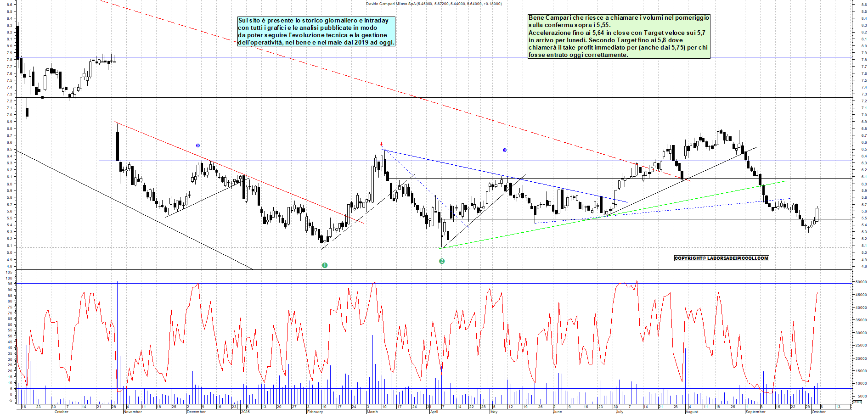The height and width of the screenshot is (414, 868).
Task: Click the green circle marker numbered 1
Action: [x=325, y=265]
